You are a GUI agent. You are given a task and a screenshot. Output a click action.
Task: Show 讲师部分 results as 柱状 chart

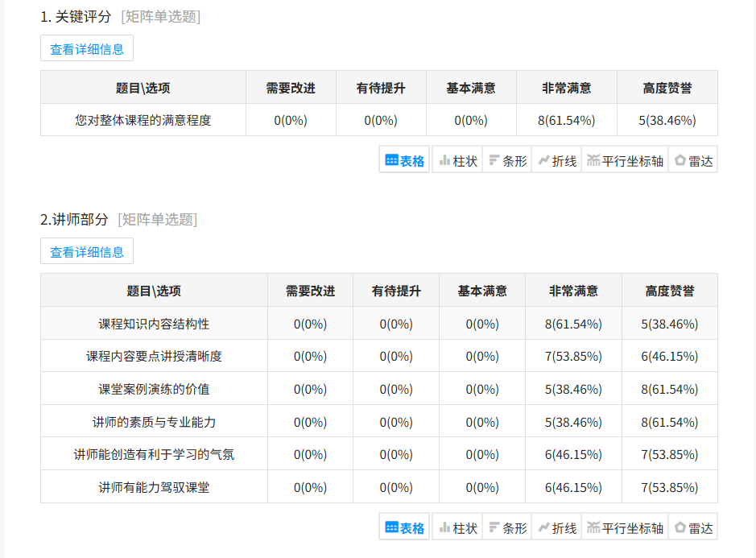pyautogui.click(x=457, y=527)
